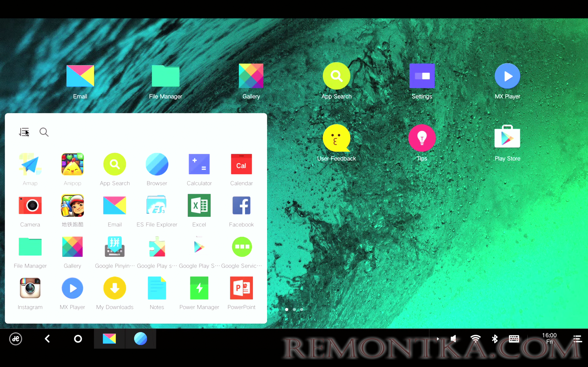Toggle Wi-Fi from status bar
The width and height of the screenshot is (588, 367).
pyautogui.click(x=475, y=339)
